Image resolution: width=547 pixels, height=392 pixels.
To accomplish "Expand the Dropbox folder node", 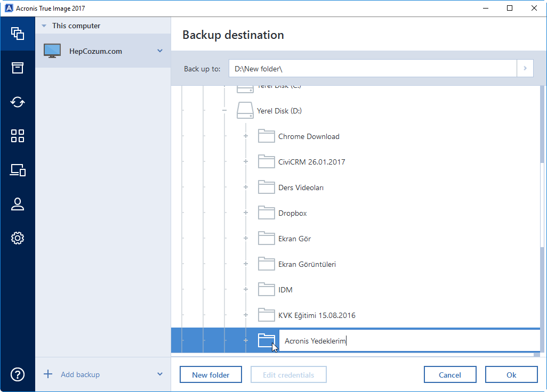I will click(x=246, y=213).
